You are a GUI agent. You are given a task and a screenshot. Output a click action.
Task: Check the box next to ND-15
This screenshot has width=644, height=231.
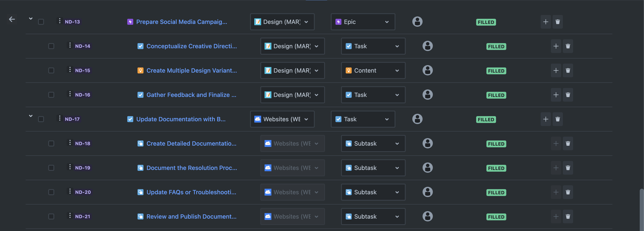tap(51, 71)
